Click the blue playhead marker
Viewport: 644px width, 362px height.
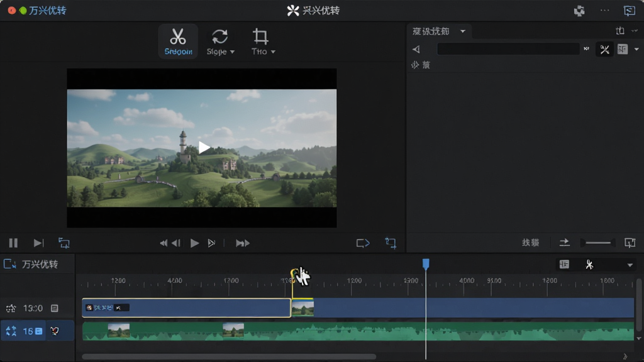[426, 264]
